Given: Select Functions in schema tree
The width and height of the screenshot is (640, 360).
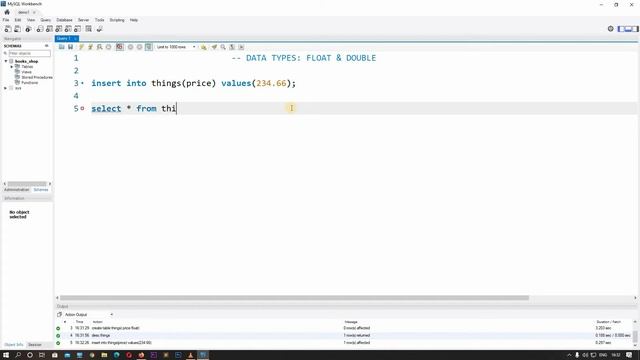Looking at the screenshot, I should tap(29, 82).
